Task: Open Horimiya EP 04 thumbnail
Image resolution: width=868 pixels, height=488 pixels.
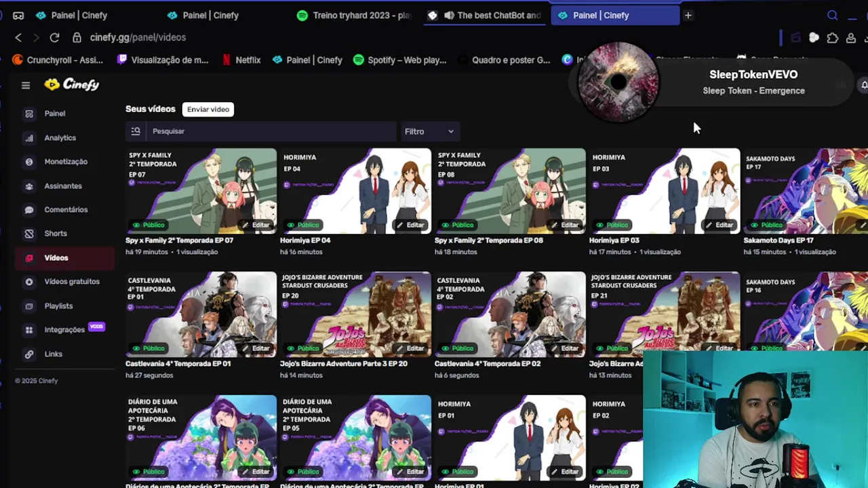Action: coord(355,190)
